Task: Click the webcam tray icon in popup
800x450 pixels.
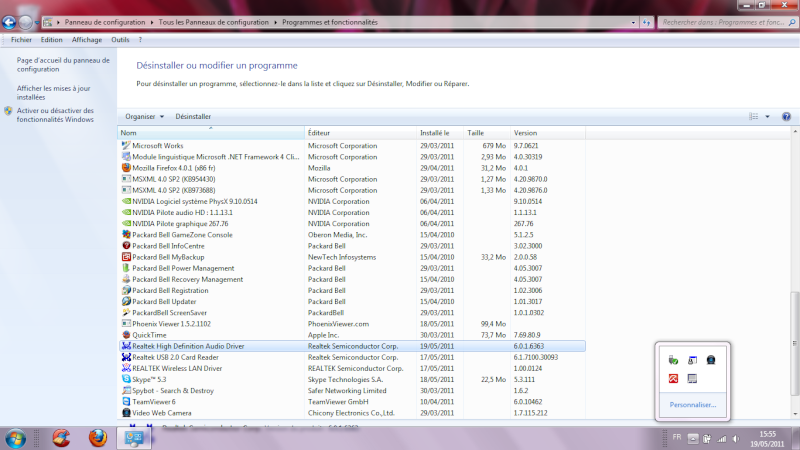Action: tap(711, 360)
